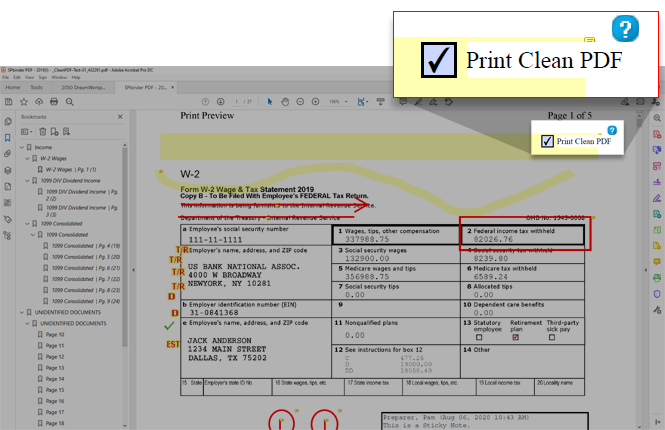
Task: Click the page number input field
Action: click(x=237, y=102)
